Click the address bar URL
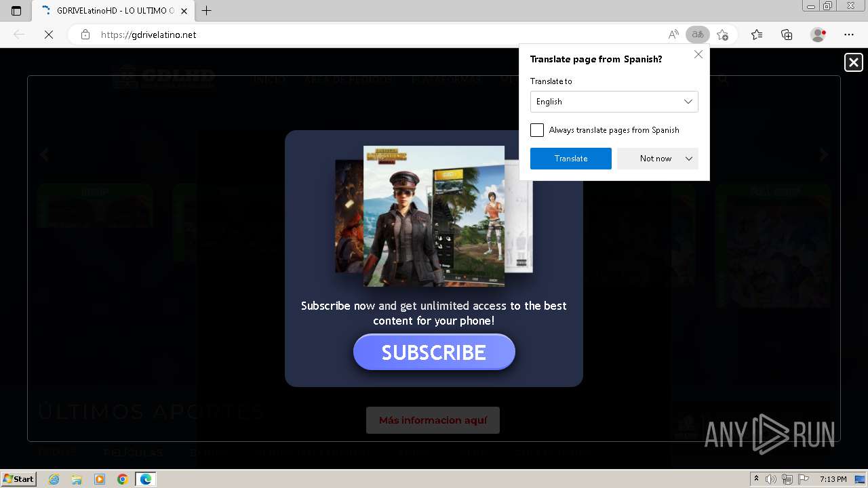868x488 pixels. point(149,35)
